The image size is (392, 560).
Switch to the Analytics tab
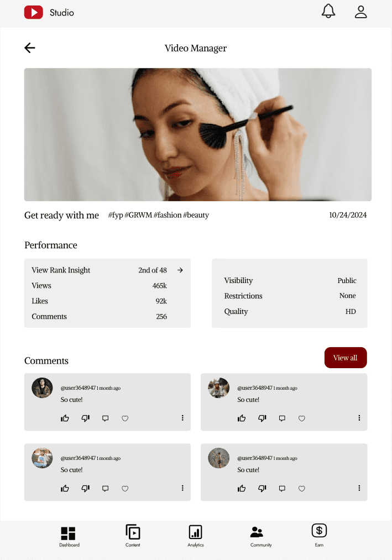pyautogui.click(x=196, y=536)
